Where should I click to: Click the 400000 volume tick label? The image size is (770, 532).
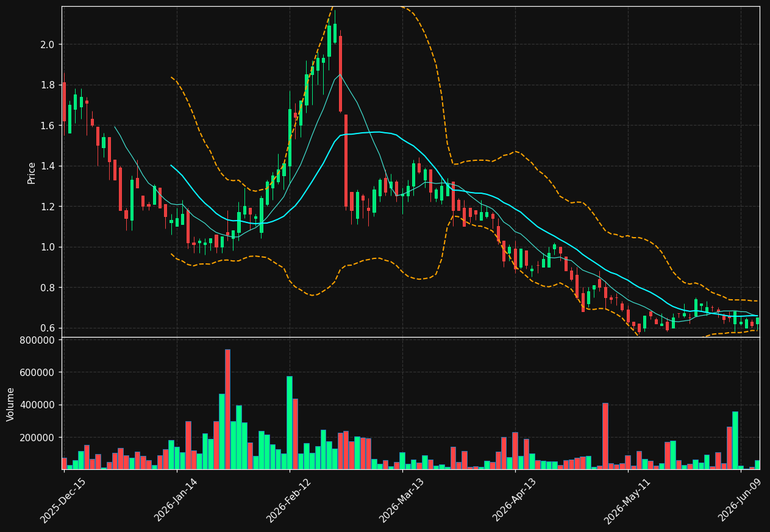point(38,405)
